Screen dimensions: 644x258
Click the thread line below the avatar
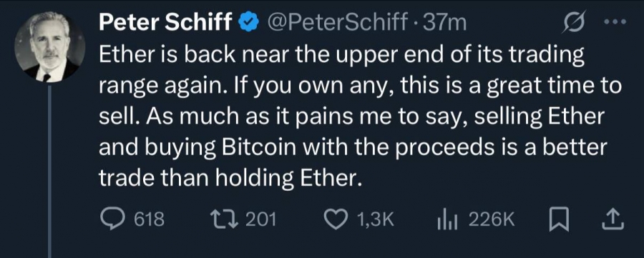(x=49, y=172)
